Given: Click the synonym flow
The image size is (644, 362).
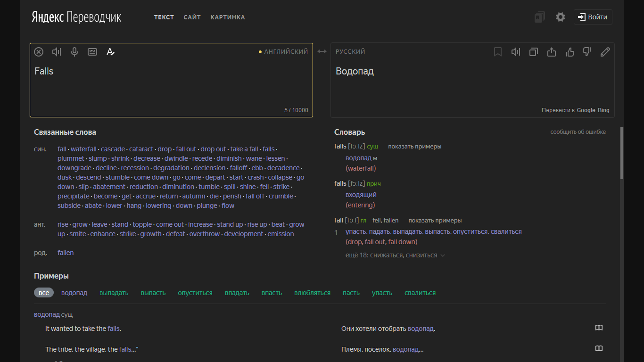Looking at the screenshot, I should pos(228,206).
